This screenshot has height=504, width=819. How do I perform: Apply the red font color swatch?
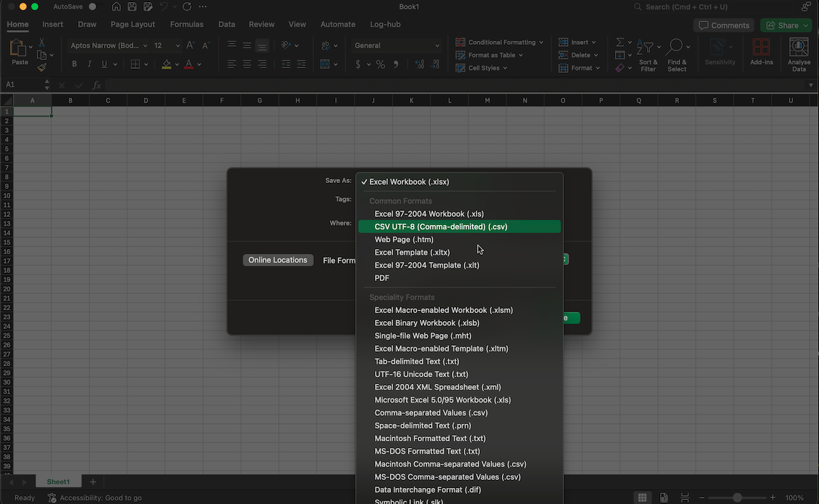click(189, 64)
